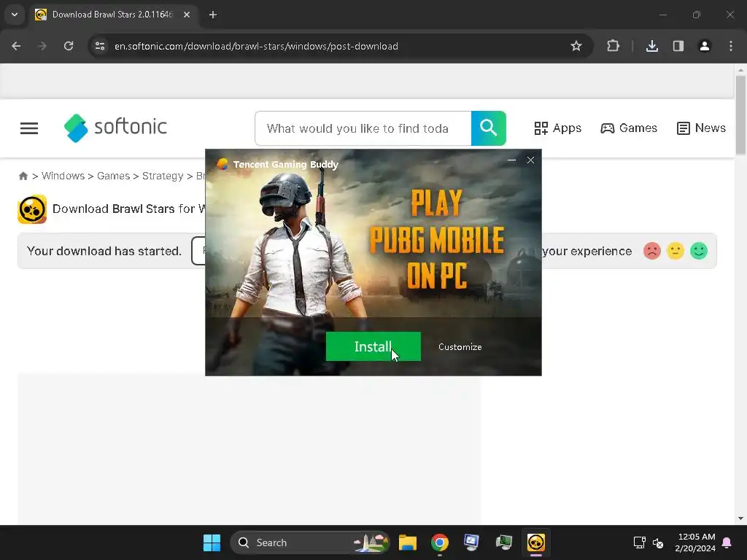Click the 'Download Brawl Stars for' heading
747x560 pixels.
pyautogui.click(x=124, y=209)
